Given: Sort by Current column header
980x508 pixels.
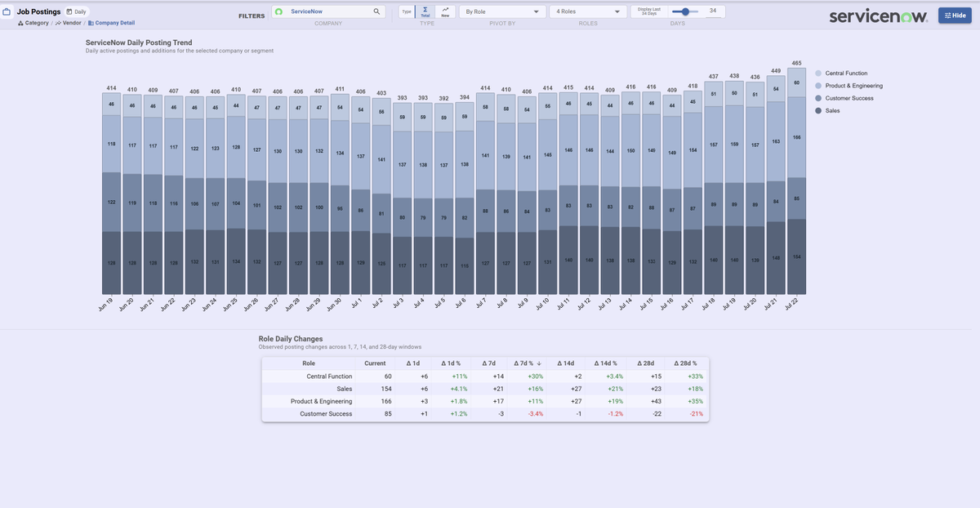Looking at the screenshot, I should coord(375,363).
